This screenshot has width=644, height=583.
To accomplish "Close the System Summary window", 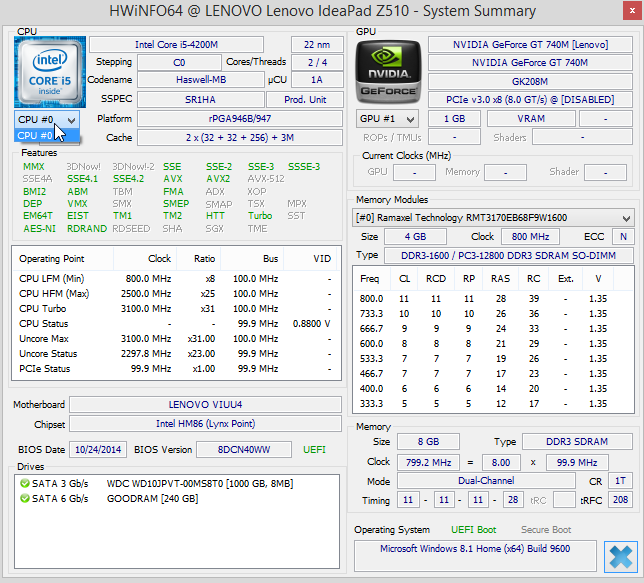I will pos(632,11).
